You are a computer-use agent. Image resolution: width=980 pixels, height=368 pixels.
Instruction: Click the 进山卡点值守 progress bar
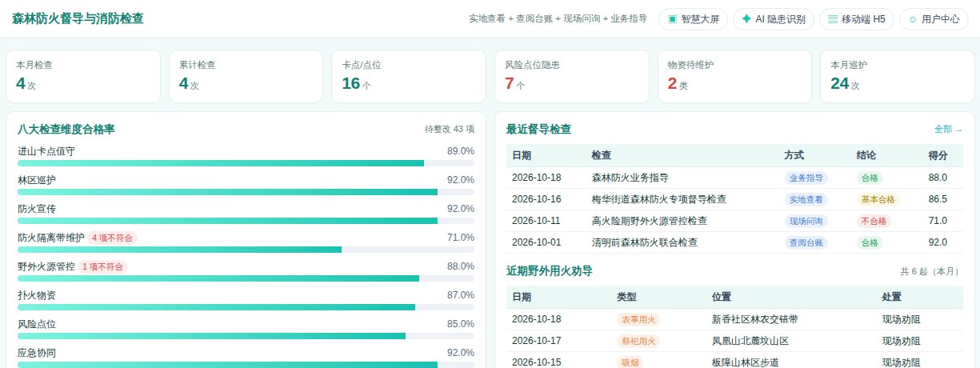pos(246,163)
